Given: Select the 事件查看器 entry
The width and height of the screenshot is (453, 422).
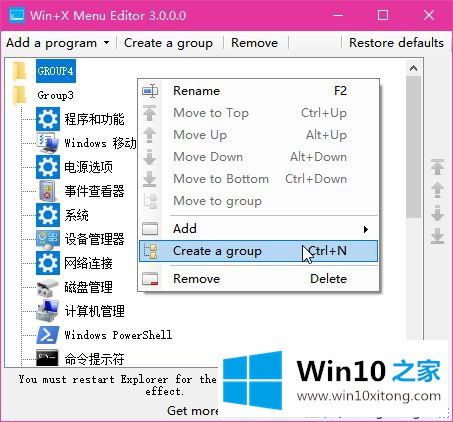Looking at the screenshot, I should point(94,191).
